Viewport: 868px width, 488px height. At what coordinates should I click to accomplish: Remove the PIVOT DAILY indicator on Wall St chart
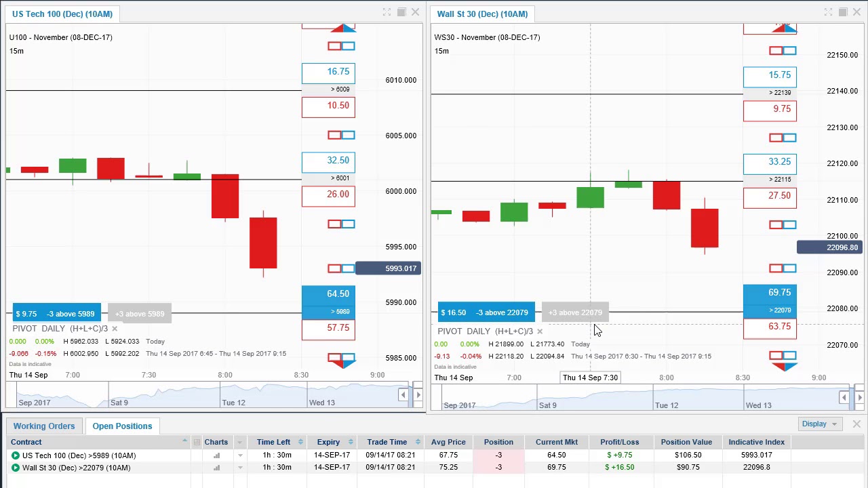click(x=540, y=331)
